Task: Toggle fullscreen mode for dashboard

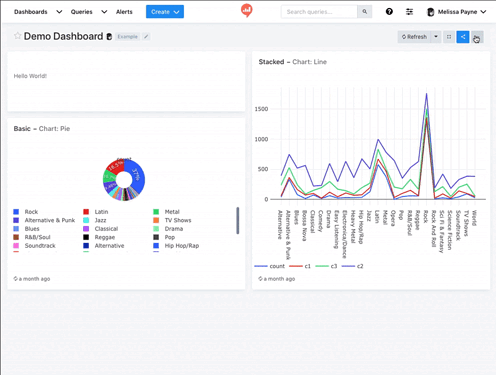Action: 449,37
